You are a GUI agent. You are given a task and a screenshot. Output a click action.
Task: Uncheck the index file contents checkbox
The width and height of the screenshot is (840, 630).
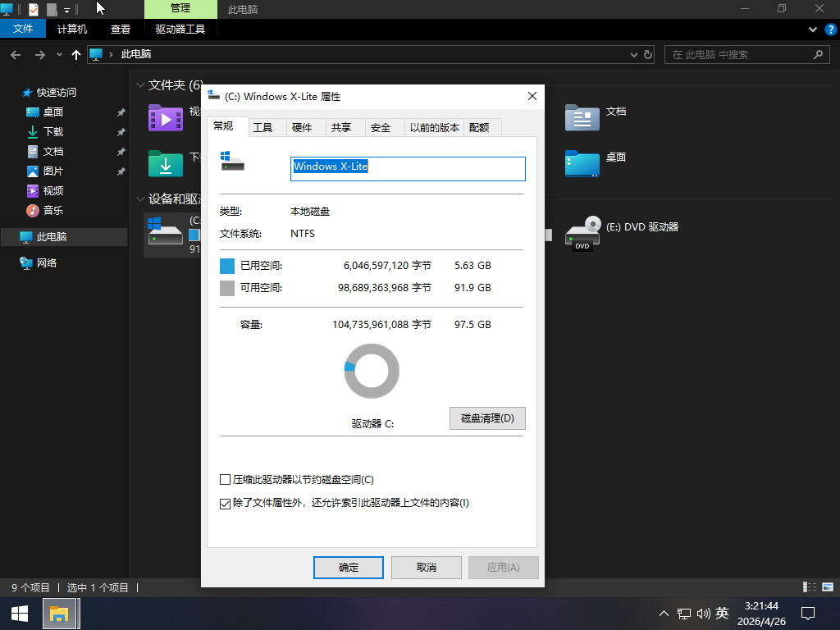(226, 504)
